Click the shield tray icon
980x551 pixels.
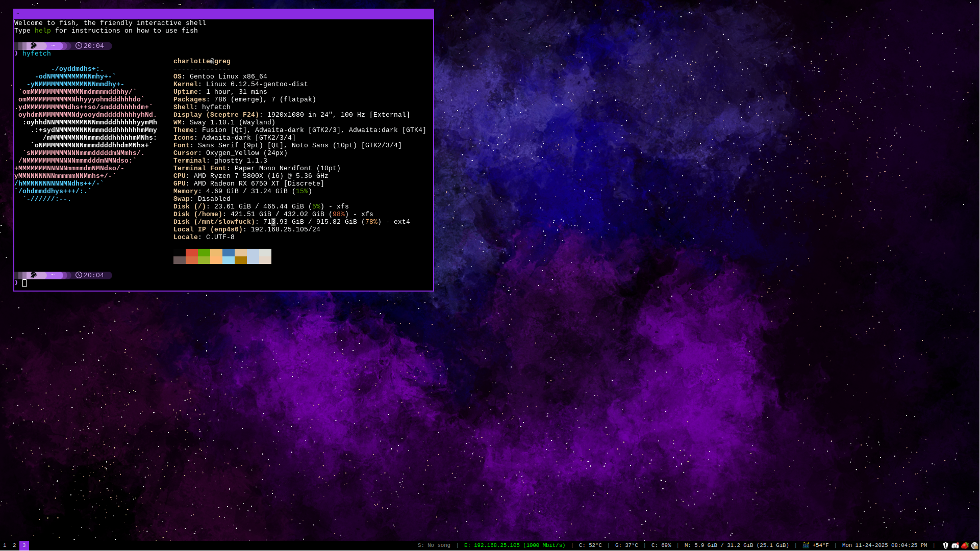pyautogui.click(x=945, y=545)
